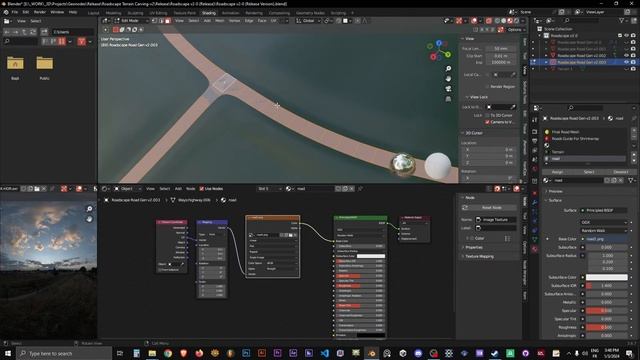Image resolution: width=640 pixels, height=360 pixels.
Task: Click the viewport camera view icon
Action: (x=448, y=89)
